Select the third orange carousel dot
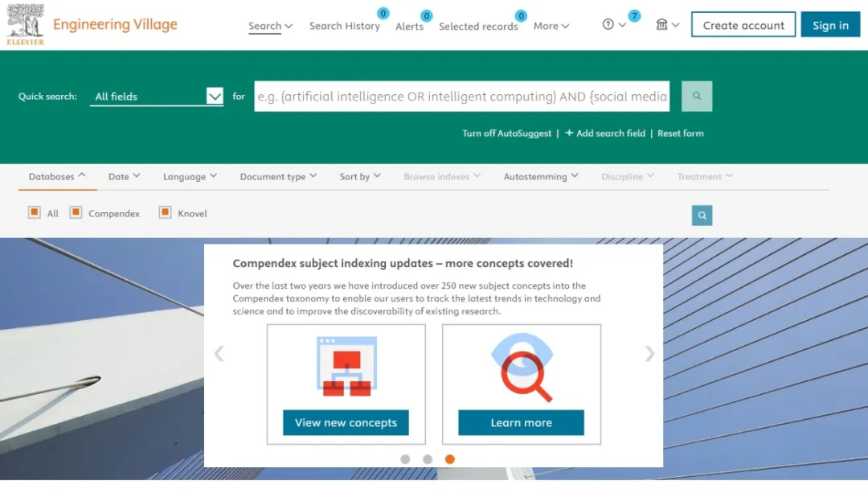The width and height of the screenshot is (868, 489). pyautogui.click(x=449, y=459)
